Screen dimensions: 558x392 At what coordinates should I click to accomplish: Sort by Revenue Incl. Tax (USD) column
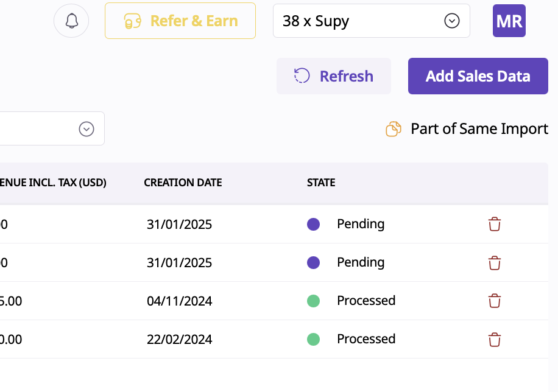tap(54, 183)
